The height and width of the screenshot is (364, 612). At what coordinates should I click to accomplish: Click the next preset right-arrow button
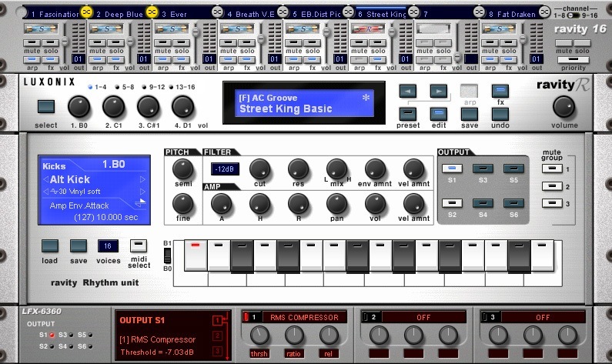(x=439, y=91)
